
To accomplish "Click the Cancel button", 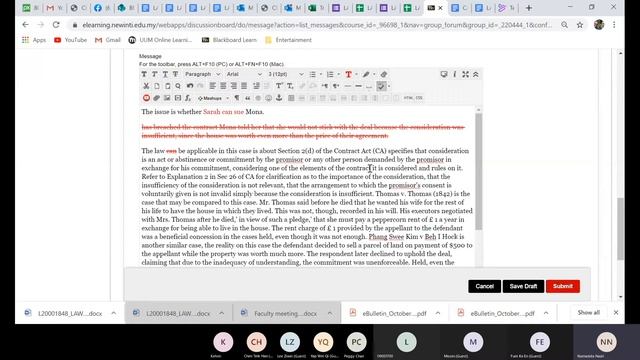I will (484, 286).
